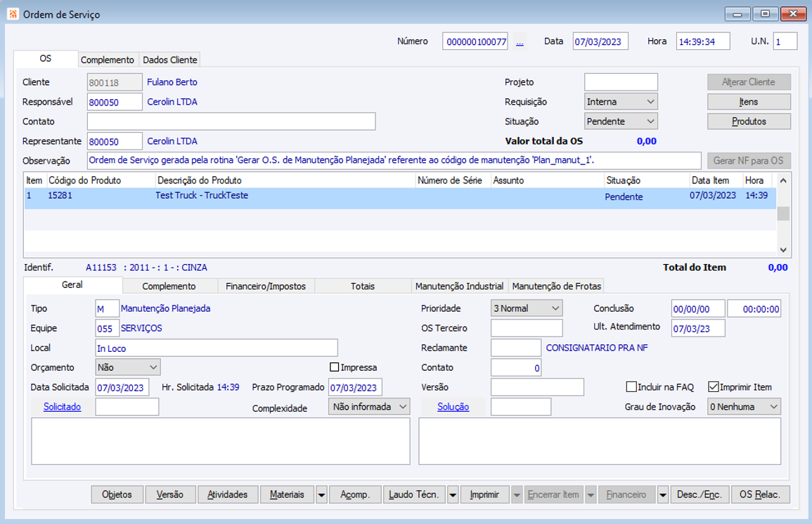Click the Data field 07/03/2023 at top

coord(600,41)
